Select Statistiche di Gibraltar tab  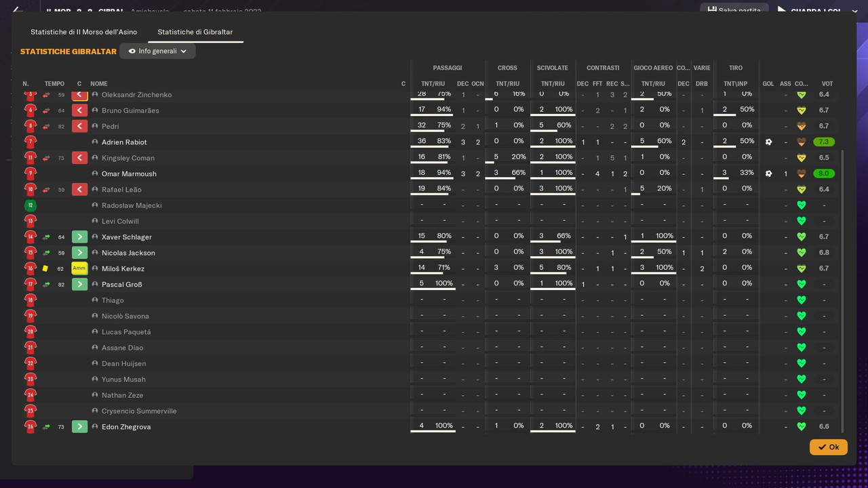pos(195,32)
